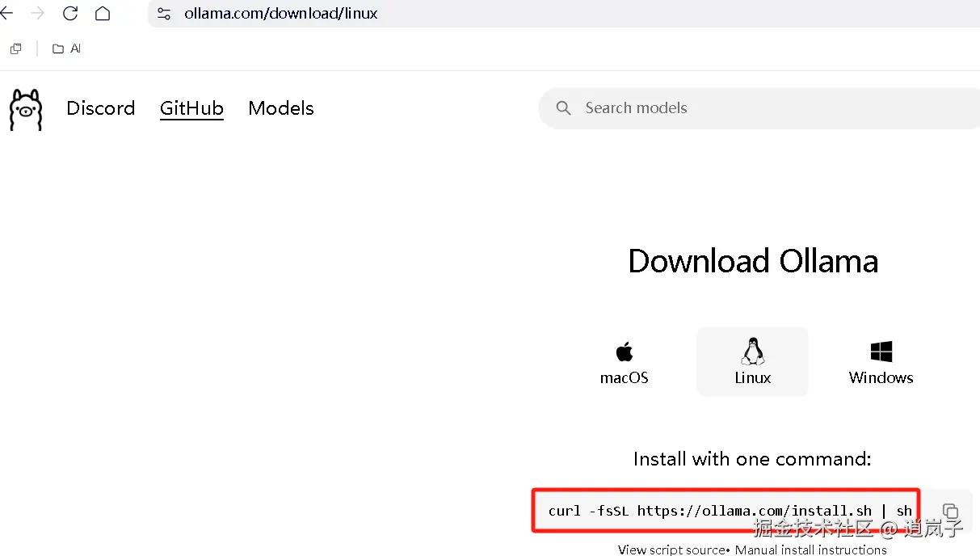Open the Models page link
Viewport: 980px width, 556px height.
coord(281,108)
